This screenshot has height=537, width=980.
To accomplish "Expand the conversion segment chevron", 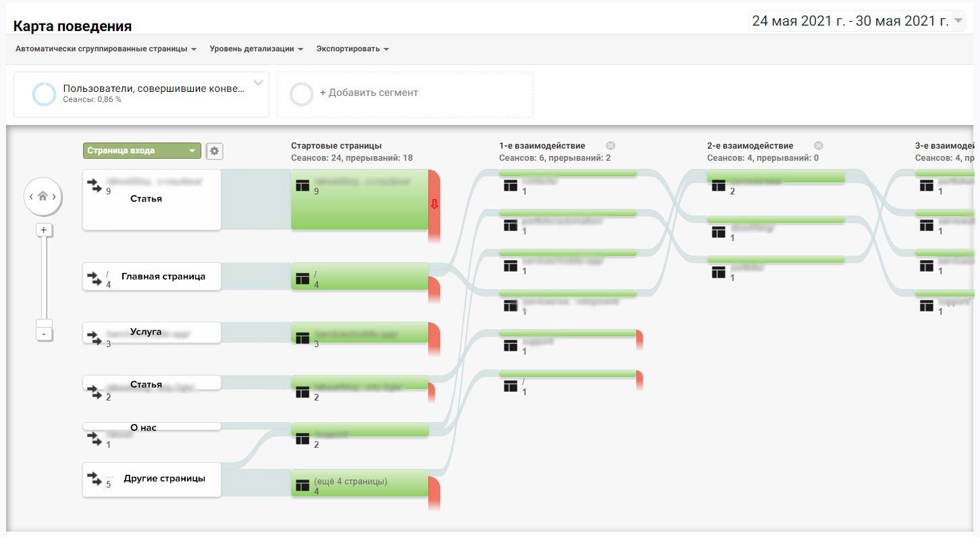I will [258, 84].
